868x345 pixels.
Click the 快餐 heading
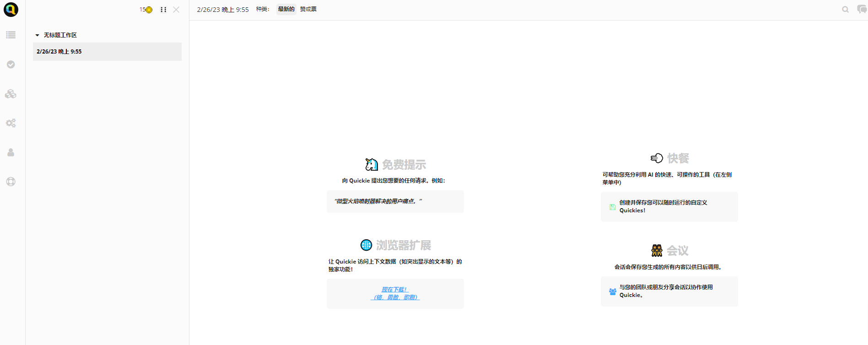[x=678, y=158]
